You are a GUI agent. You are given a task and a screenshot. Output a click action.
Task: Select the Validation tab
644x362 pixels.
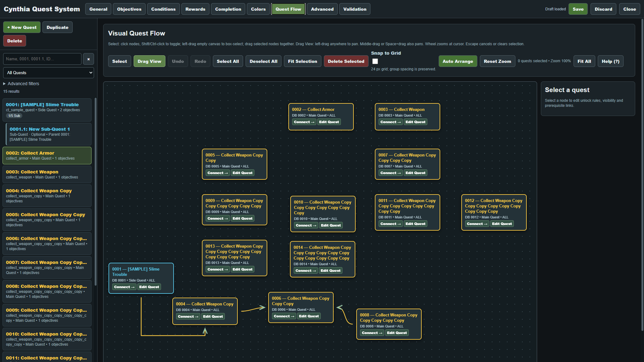pyautogui.click(x=355, y=9)
